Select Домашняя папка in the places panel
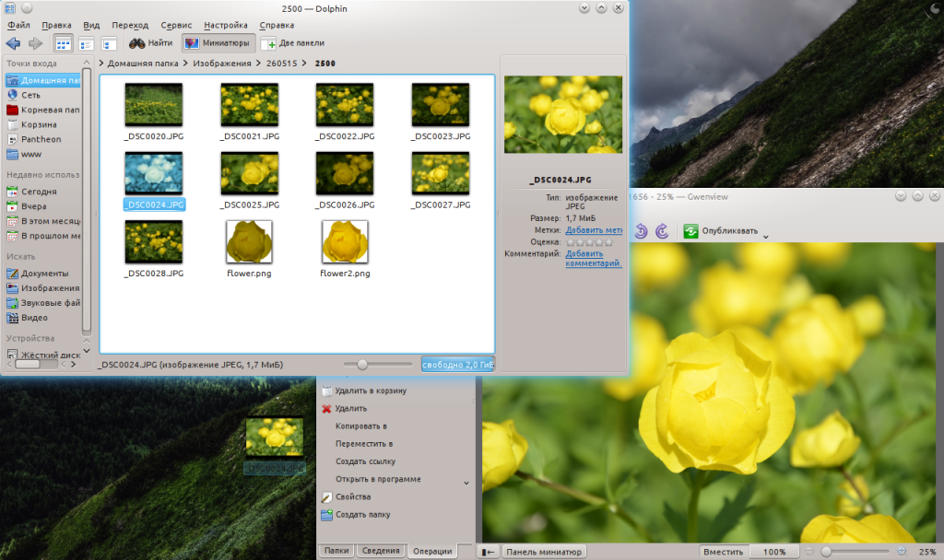Screen dimensions: 944x560 (x=42, y=80)
